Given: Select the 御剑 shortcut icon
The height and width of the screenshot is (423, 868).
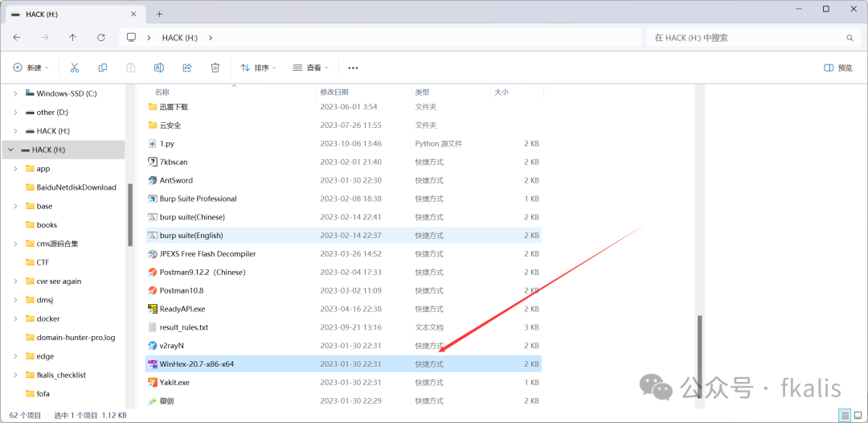Looking at the screenshot, I should [153, 400].
